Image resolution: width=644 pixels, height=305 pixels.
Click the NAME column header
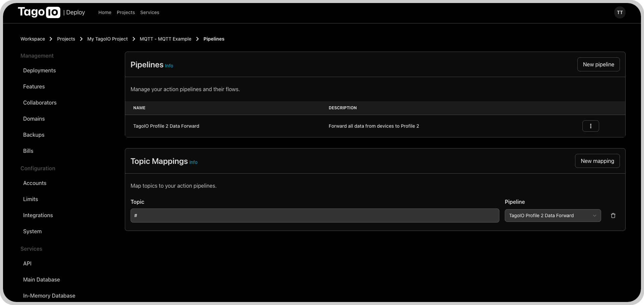pyautogui.click(x=139, y=108)
